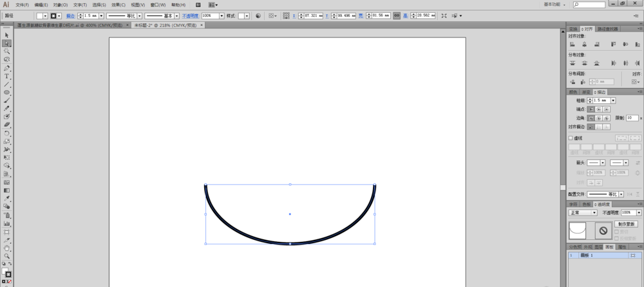
Task: Select the Type tool (T)
Action: pyautogui.click(x=7, y=76)
